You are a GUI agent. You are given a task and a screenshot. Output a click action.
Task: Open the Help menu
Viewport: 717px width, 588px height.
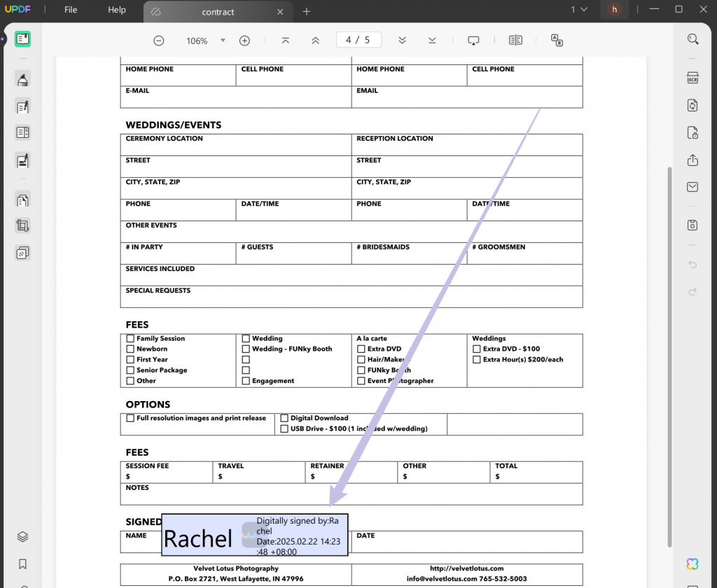pos(116,10)
